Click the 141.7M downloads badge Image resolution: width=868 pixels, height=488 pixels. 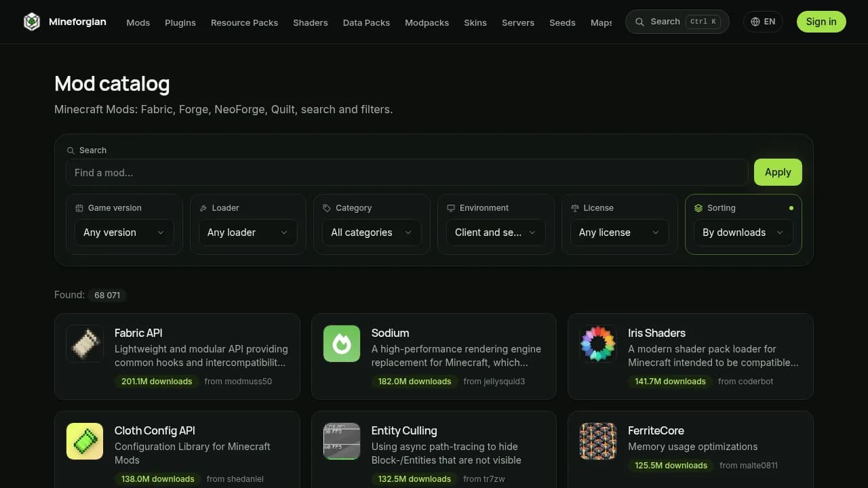(670, 382)
